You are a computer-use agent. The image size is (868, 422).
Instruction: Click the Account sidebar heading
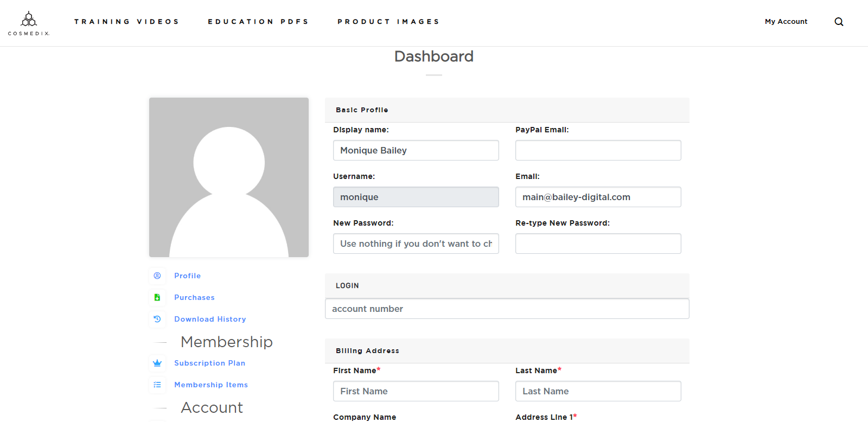(x=212, y=407)
